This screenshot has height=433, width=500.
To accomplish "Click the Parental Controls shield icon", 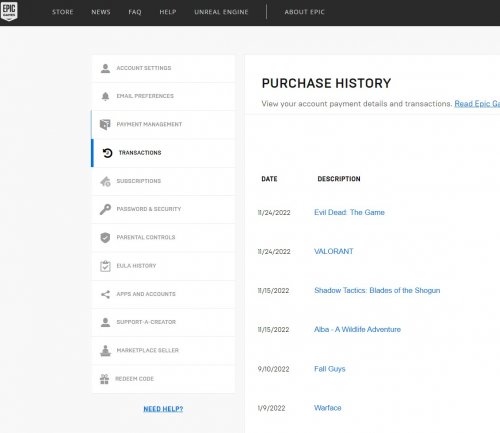I will pos(105,237).
